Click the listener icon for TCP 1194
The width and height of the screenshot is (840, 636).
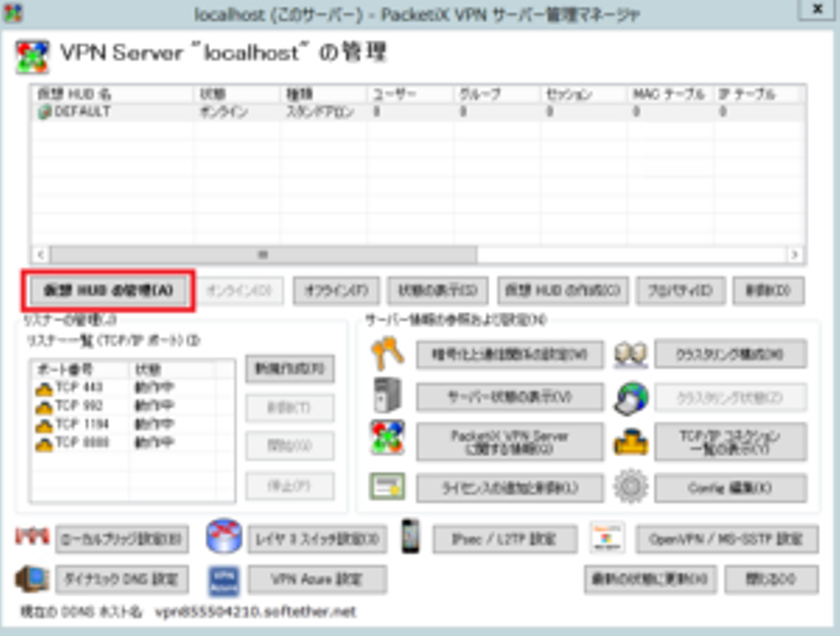(44, 425)
